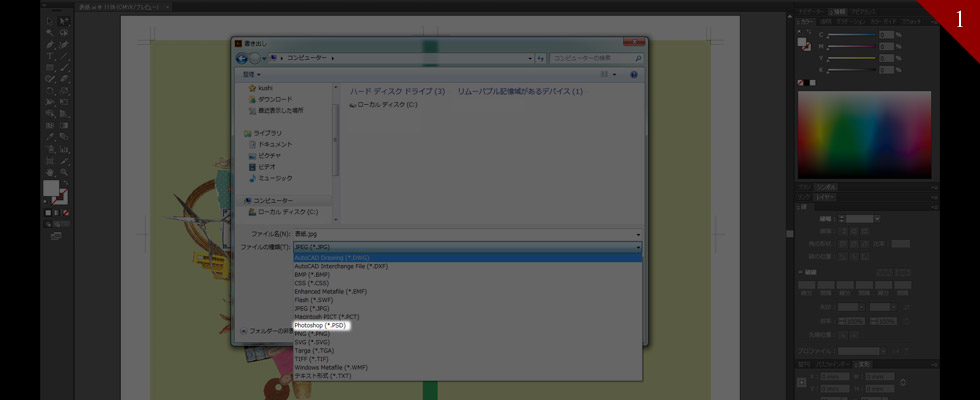The image size is (980, 400).
Task: Select the Type tool
Action: [x=50, y=56]
